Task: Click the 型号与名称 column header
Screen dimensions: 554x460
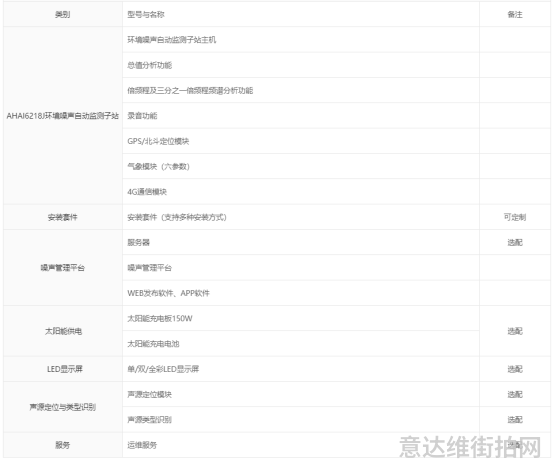Action: [x=301, y=14]
